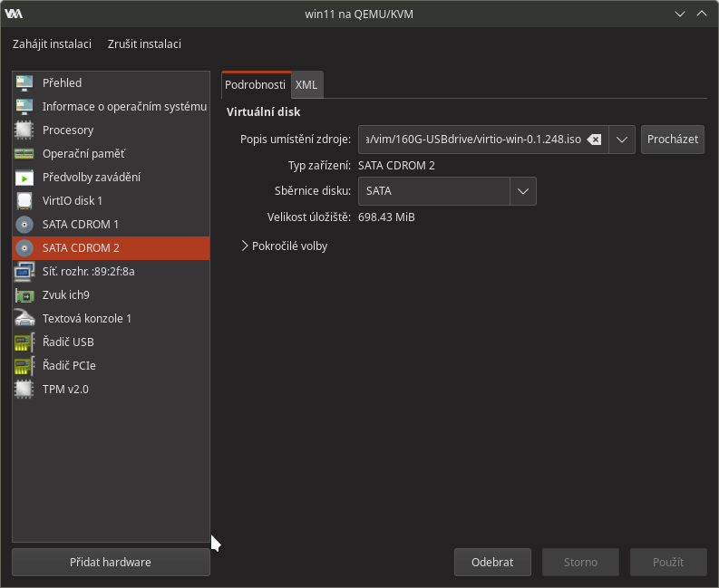Viewport: 719px width, 588px height.
Task: Click the network interface icon
Action: click(24, 271)
